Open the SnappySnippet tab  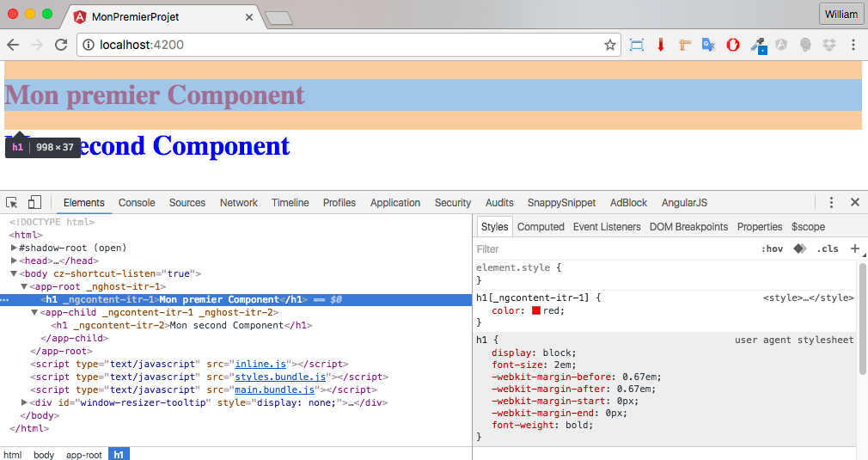tap(561, 203)
